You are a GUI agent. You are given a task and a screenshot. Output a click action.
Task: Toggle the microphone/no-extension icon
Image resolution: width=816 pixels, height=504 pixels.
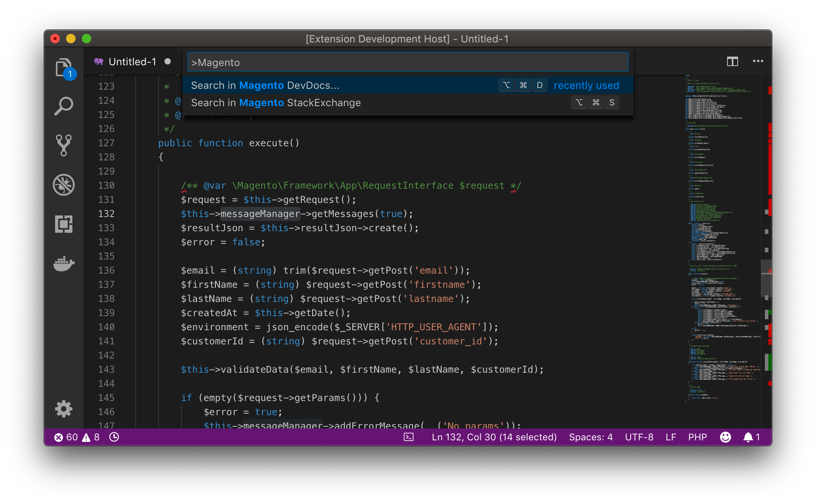tap(65, 184)
